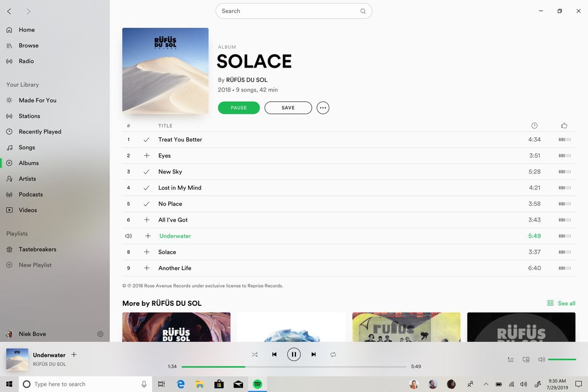Toggle shuffle playback

click(255, 354)
